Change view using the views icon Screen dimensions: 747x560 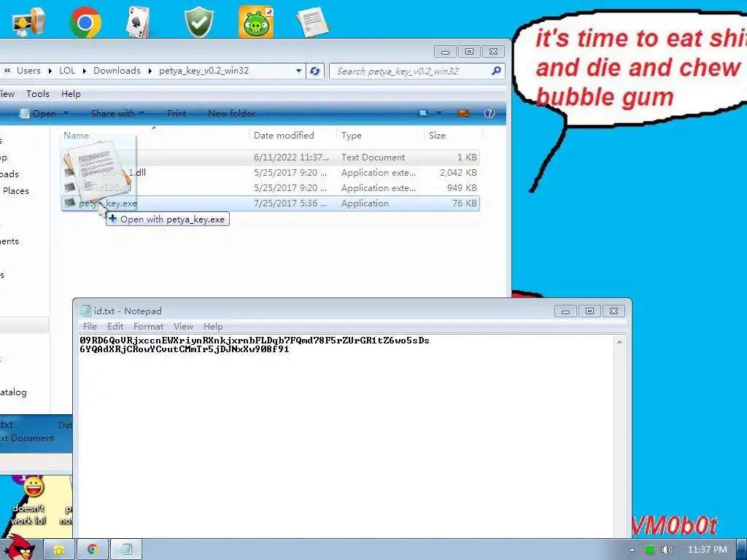423,113
